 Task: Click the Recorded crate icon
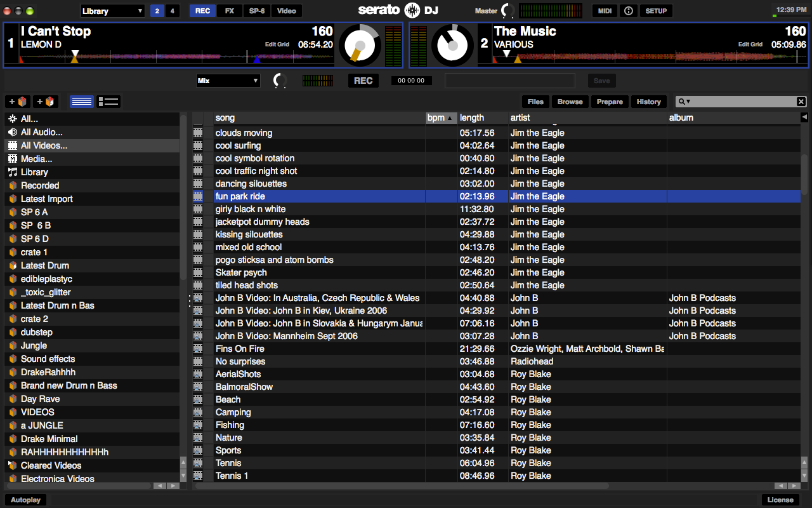tap(13, 185)
